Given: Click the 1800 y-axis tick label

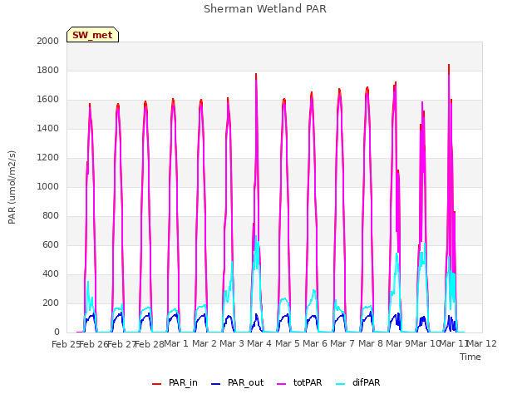Looking at the screenshot, I should click(x=48, y=70).
